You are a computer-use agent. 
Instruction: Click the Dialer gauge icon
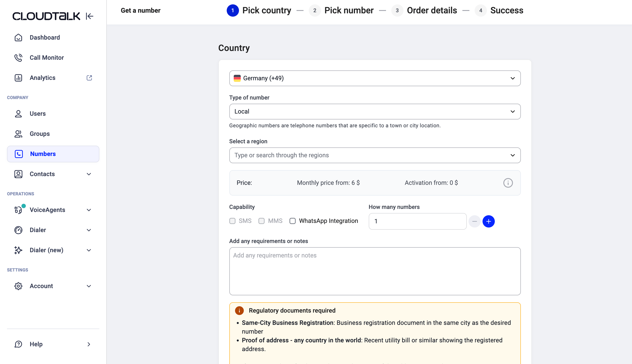[18, 230]
